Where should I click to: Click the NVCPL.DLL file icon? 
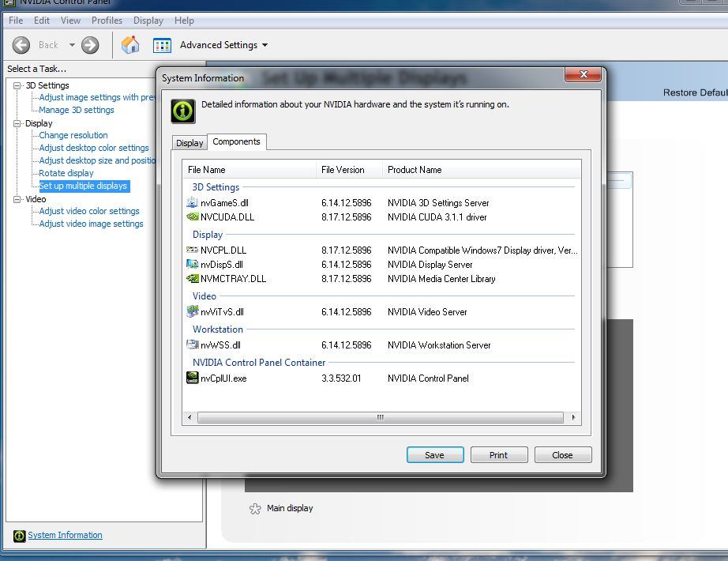click(x=192, y=250)
